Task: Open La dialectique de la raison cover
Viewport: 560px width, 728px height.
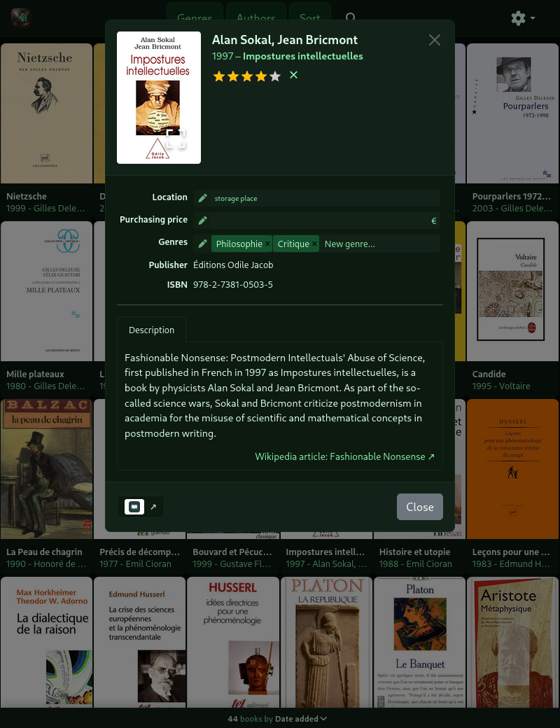Action: [46, 643]
